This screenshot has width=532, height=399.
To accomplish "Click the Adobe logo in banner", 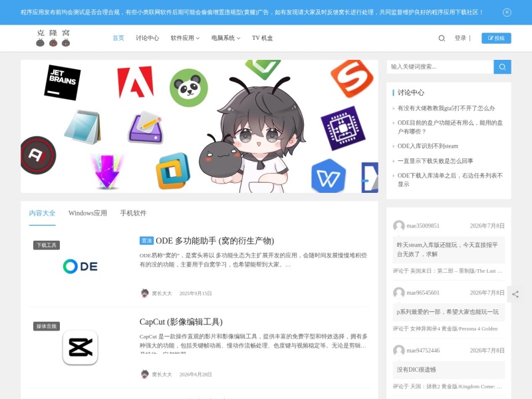I will 136,82.
